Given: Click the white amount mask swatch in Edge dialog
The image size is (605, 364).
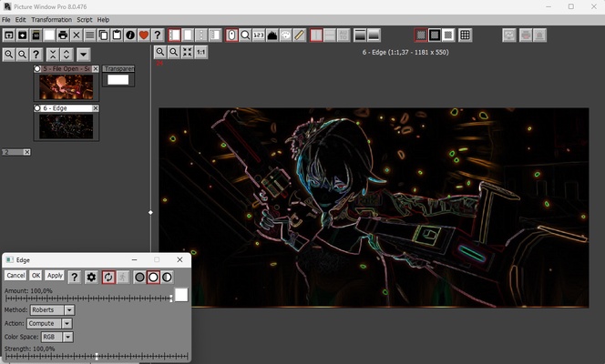Looking at the screenshot, I should point(181,295).
